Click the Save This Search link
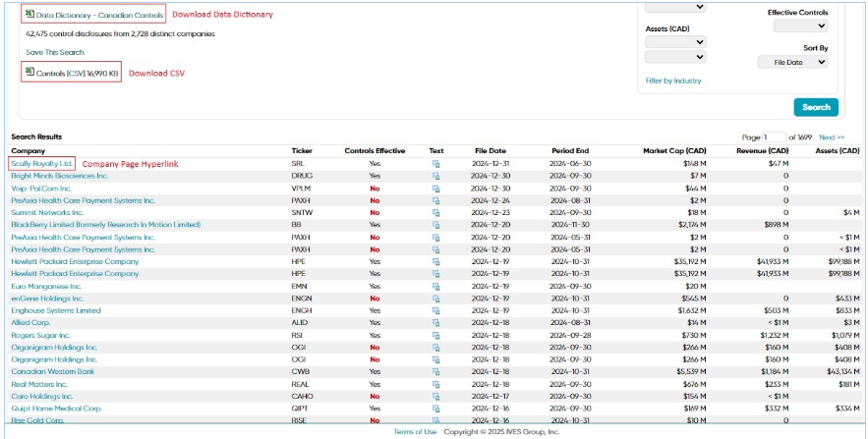The height and width of the screenshot is (439, 868). [x=55, y=52]
